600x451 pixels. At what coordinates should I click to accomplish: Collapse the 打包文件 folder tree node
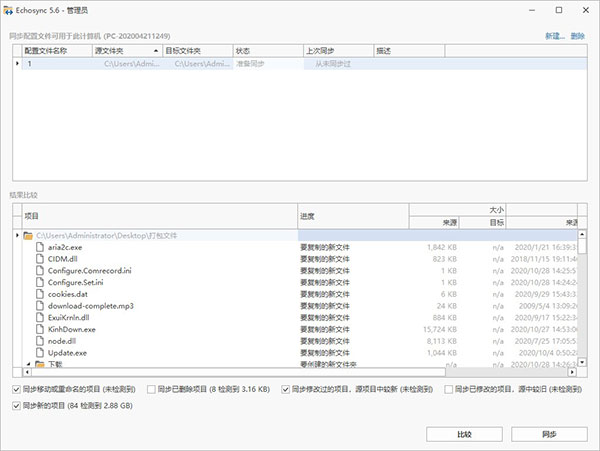click(x=17, y=235)
